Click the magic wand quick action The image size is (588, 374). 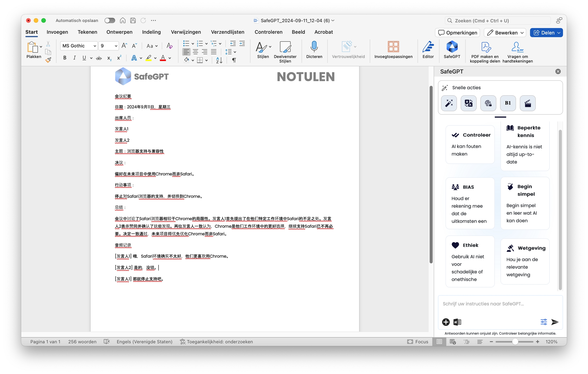coord(449,103)
